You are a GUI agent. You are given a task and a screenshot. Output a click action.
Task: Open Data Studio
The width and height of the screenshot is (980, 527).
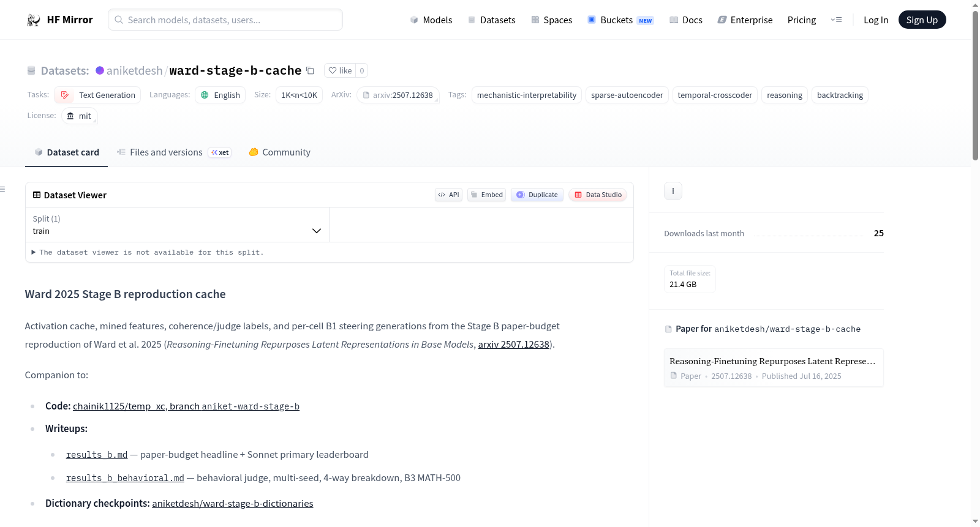click(598, 195)
